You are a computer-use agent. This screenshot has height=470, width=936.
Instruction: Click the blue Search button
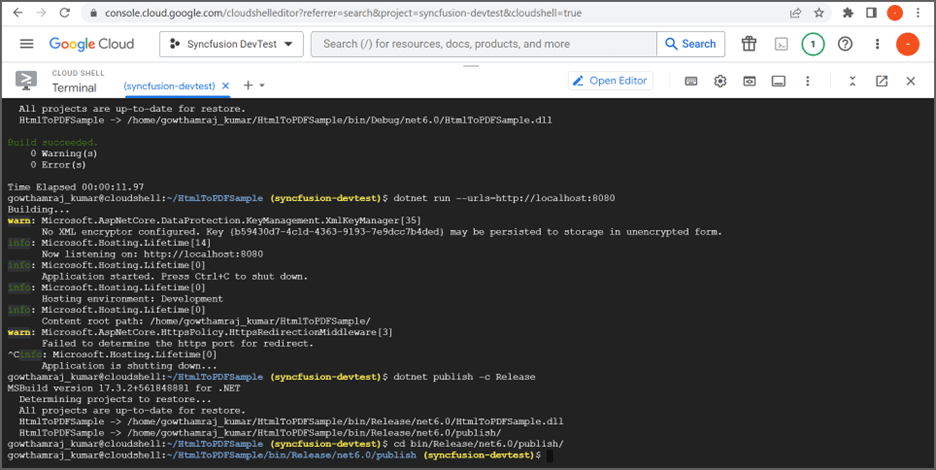pos(691,44)
